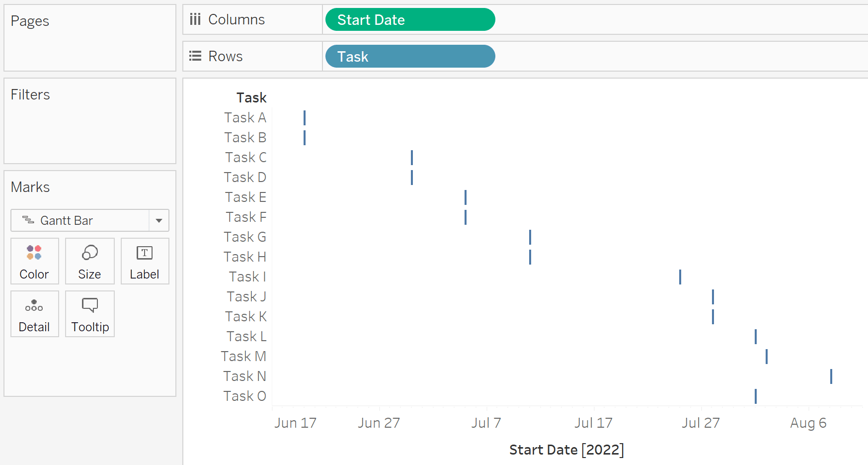Screen dimensions: 868x465
Task: Click the Columns shelf icon
Action: pyautogui.click(x=196, y=19)
